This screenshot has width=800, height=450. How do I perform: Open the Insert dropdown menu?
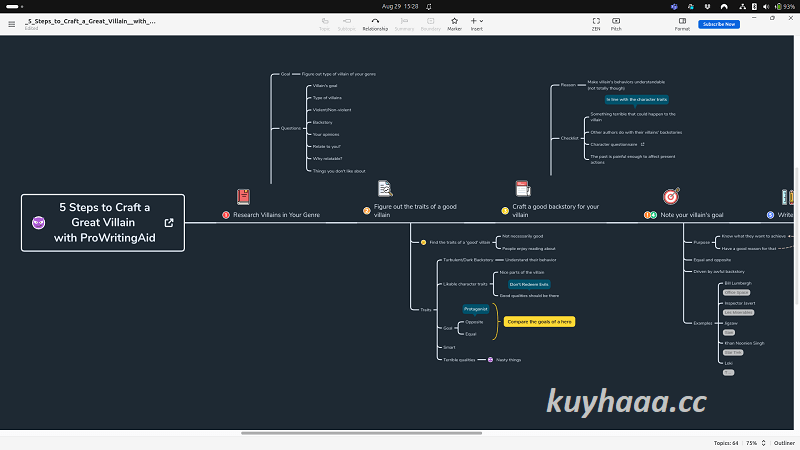click(x=477, y=24)
